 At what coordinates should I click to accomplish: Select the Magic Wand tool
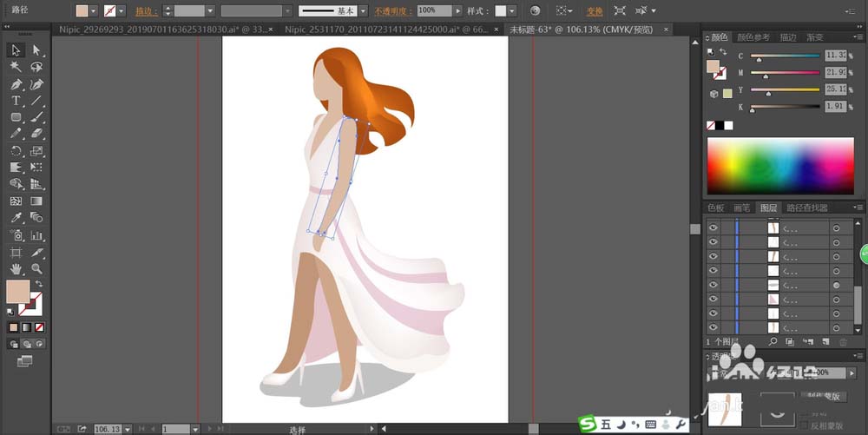[x=16, y=67]
